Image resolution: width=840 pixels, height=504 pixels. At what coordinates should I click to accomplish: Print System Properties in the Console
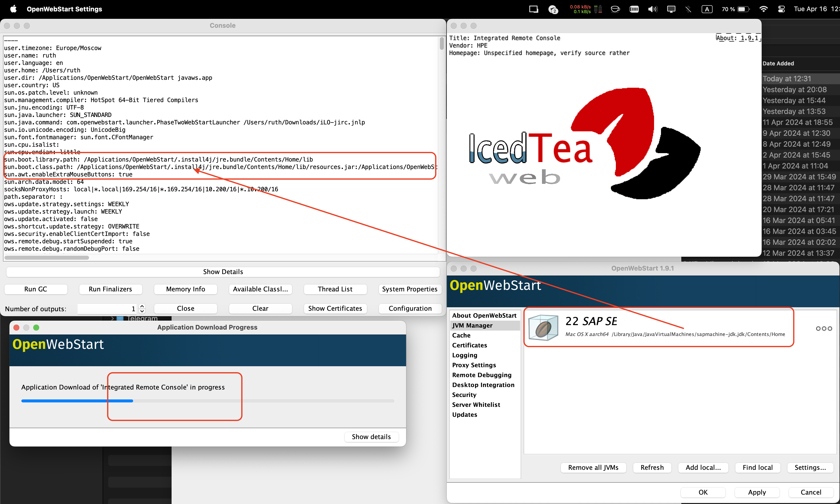click(410, 289)
